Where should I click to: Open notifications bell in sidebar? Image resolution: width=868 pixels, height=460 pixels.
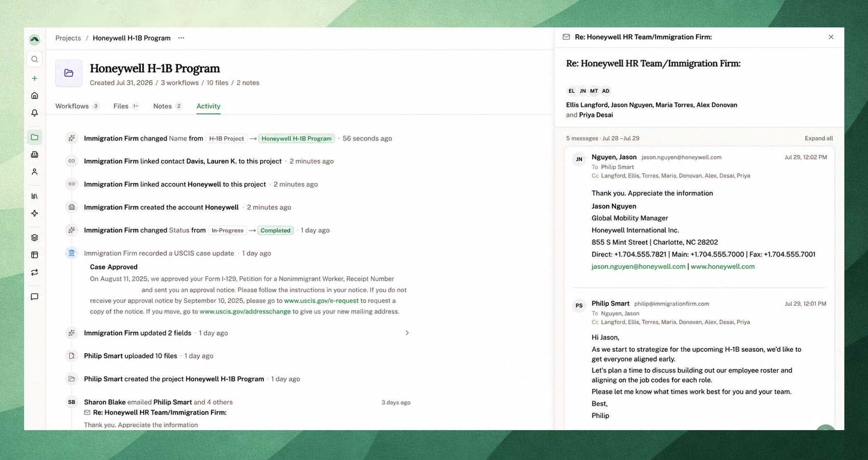point(34,113)
